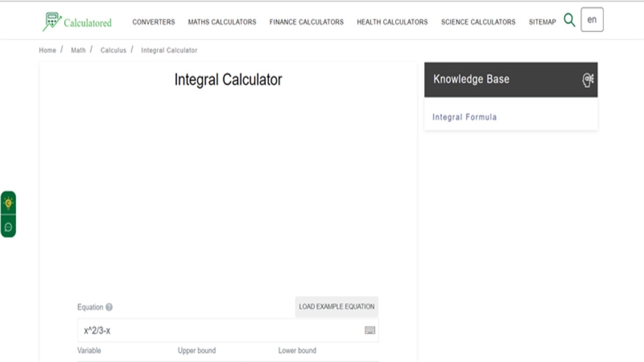Go to the Sitemap page

pyautogui.click(x=542, y=21)
